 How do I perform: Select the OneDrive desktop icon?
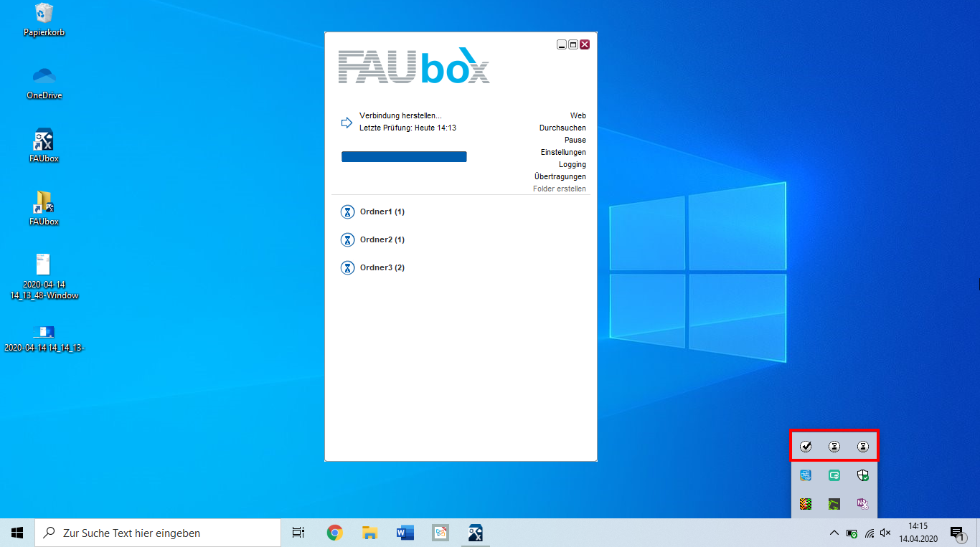[x=44, y=83]
